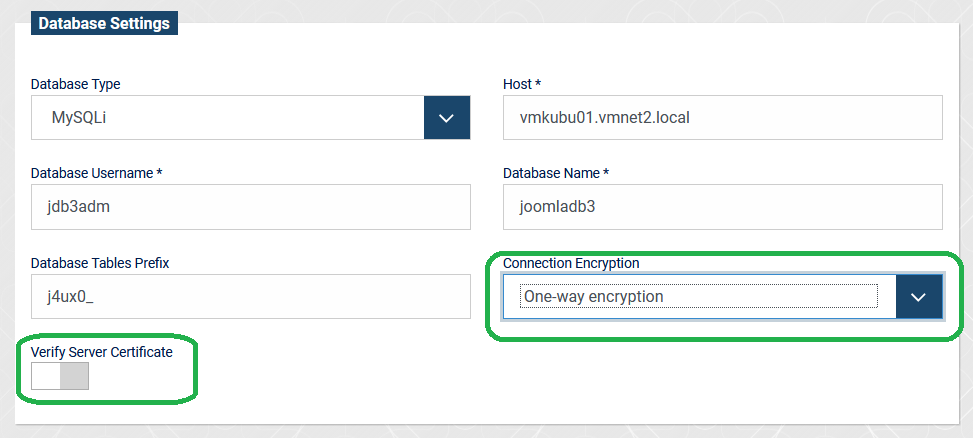Click the Database Name * label
This screenshot has height=438, width=973.
556,173
